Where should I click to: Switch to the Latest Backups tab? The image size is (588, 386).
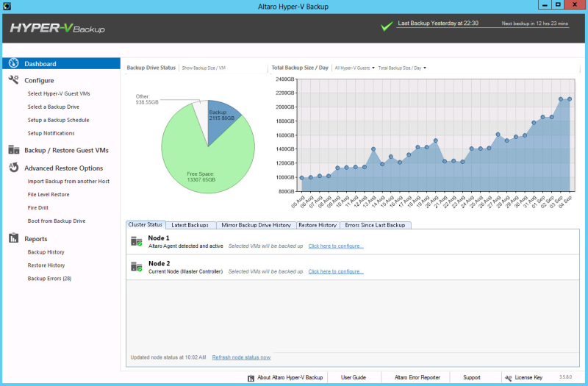pos(190,225)
